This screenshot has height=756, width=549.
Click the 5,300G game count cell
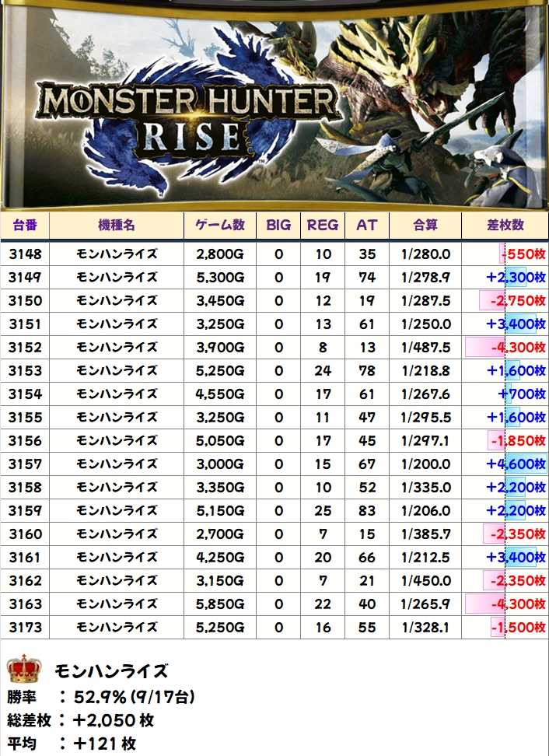220,277
